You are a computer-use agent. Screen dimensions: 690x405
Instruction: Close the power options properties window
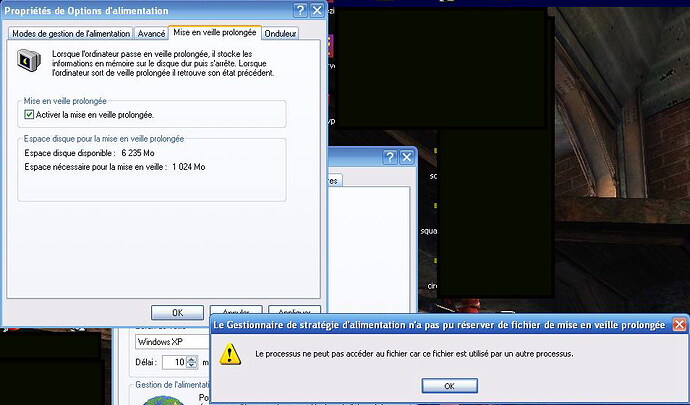click(x=318, y=10)
